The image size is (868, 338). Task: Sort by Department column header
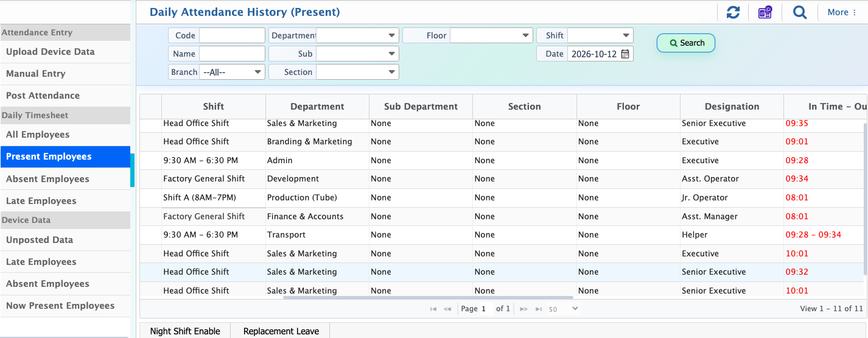click(317, 107)
